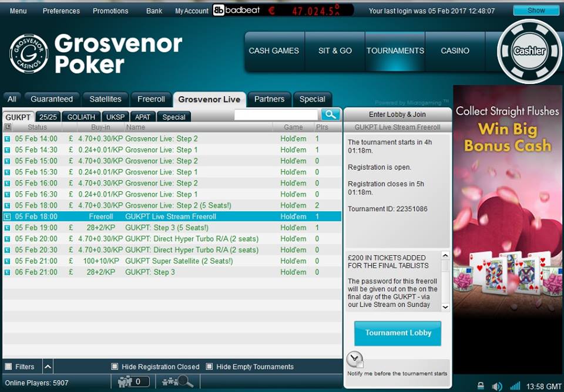Screen dimensions: 564x392
Task: Select Grosvenor Live: Step 2 (5 Seats!) row
Action: click(x=172, y=205)
